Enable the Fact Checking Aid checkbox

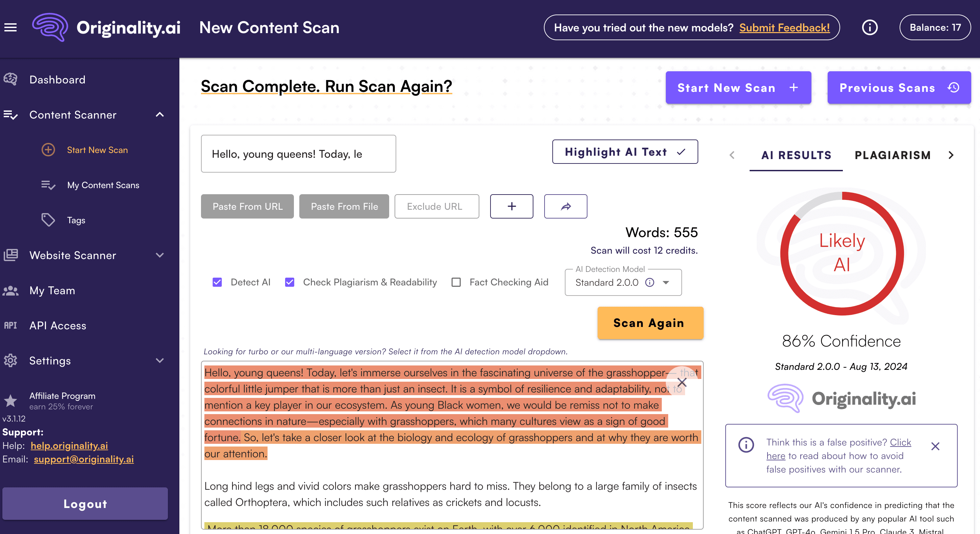coord(456,282)
